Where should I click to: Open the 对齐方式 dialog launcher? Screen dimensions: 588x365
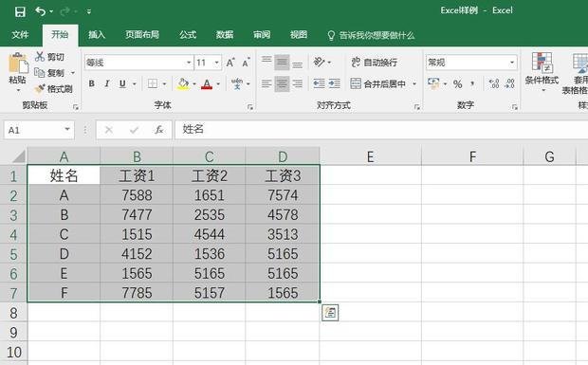[x=417, y=107]
